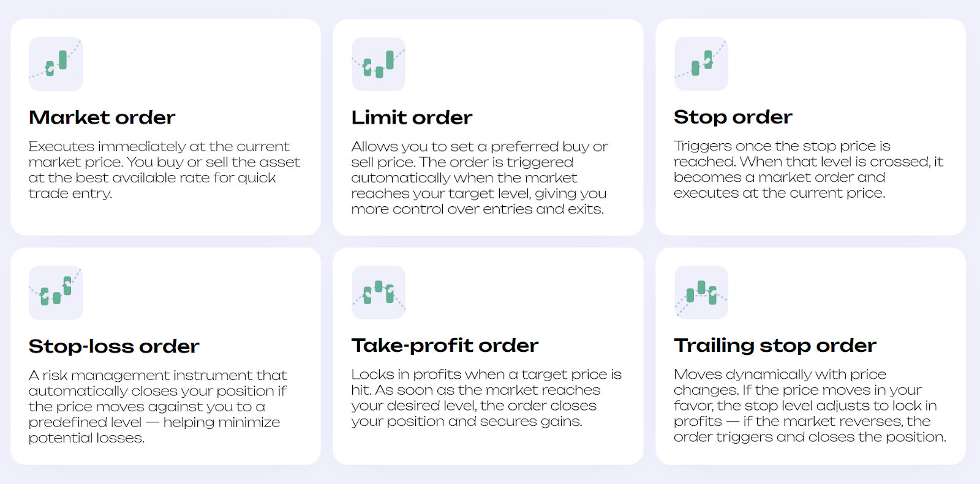Click the Stop-loss risk management description

click(158, 407)
